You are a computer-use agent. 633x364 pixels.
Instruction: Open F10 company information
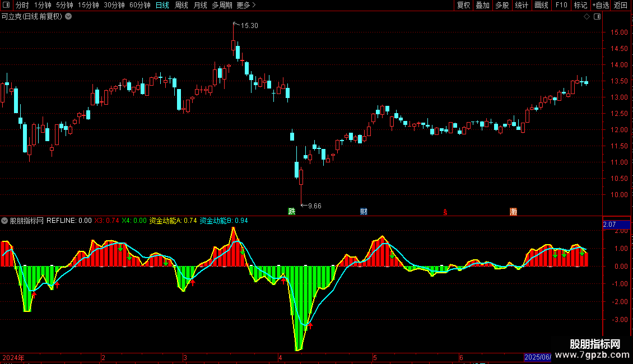561,5
